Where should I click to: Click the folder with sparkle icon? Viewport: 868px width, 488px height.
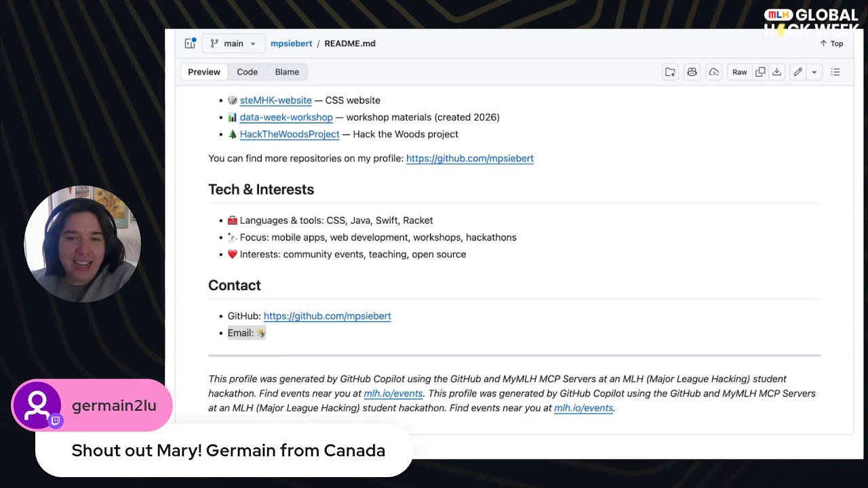pos(670,72)
